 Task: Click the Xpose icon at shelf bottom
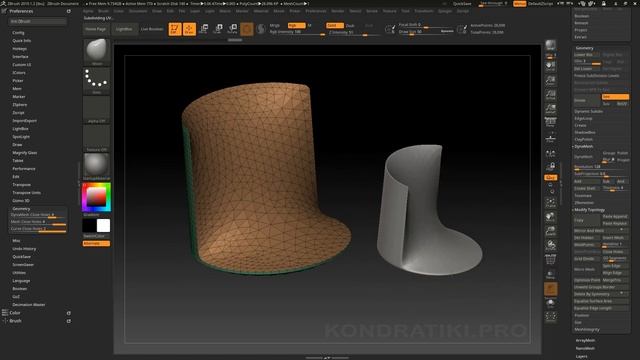(x=551, y=317)
